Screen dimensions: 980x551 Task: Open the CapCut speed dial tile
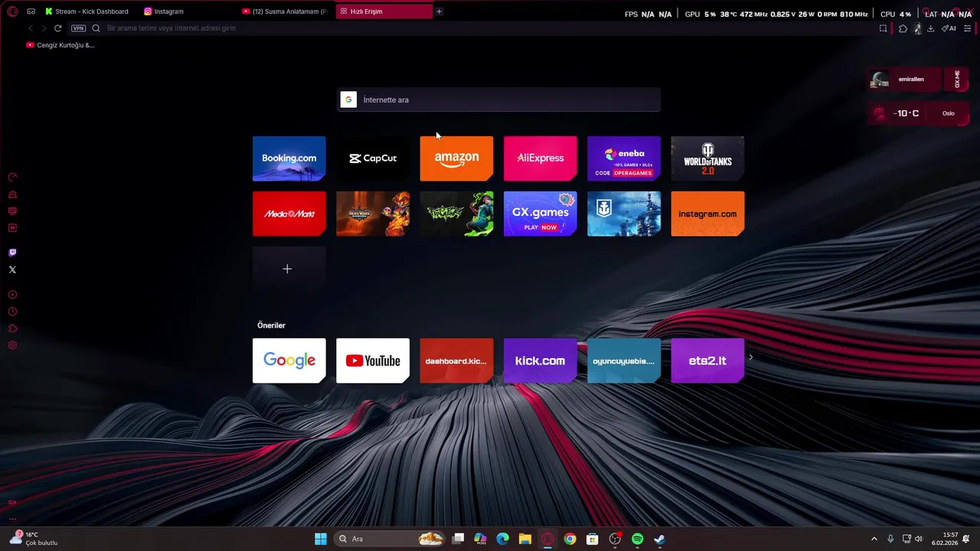pos(373,158)
